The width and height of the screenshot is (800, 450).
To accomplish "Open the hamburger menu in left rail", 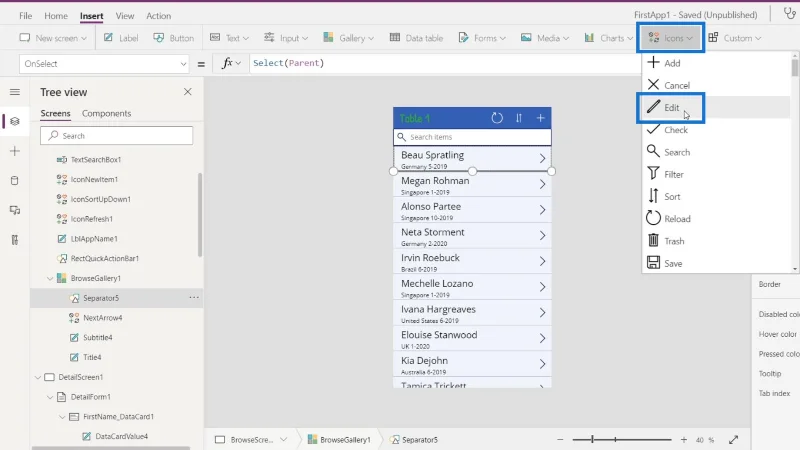I will coord(15,92).
